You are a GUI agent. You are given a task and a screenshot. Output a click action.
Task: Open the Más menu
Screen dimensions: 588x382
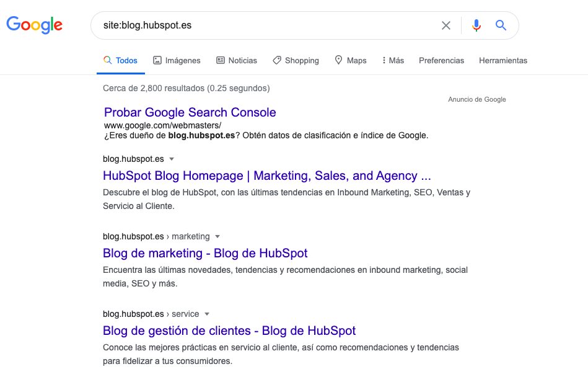click(392, 60)
